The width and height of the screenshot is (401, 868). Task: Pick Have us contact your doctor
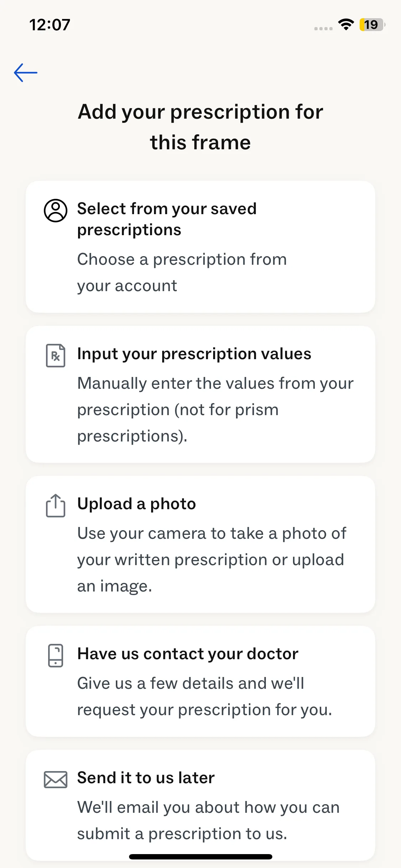pos(188,654)
